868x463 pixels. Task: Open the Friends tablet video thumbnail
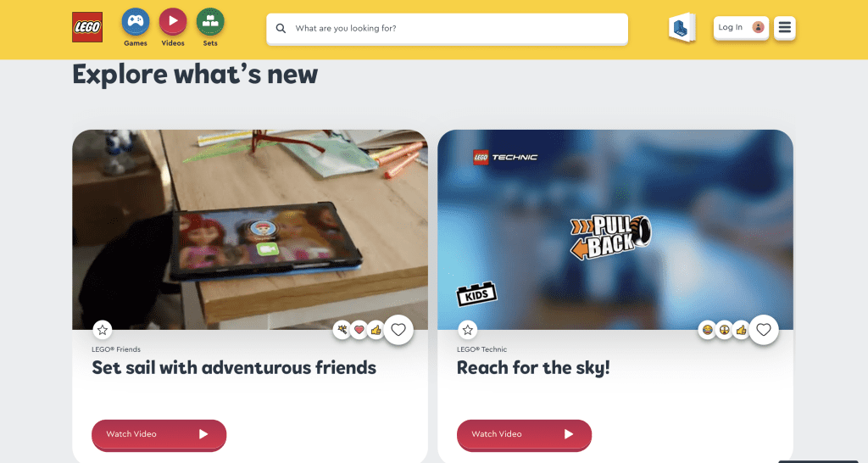coord(250,230)
